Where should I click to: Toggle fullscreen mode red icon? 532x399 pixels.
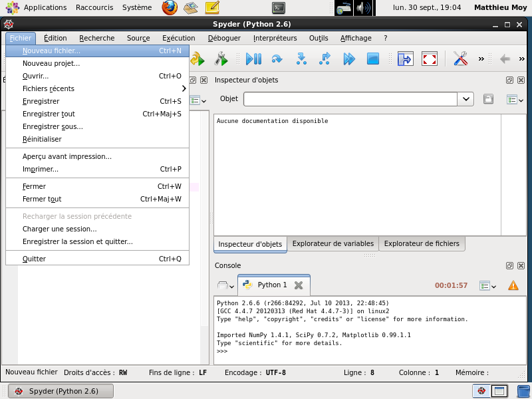[430, 59]
